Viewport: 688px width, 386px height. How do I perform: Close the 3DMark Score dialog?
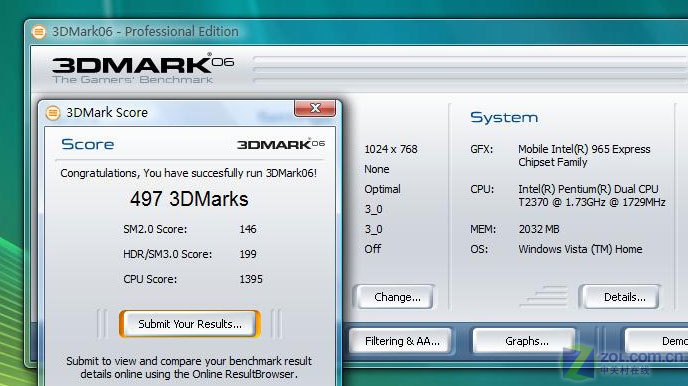[315, 108]
